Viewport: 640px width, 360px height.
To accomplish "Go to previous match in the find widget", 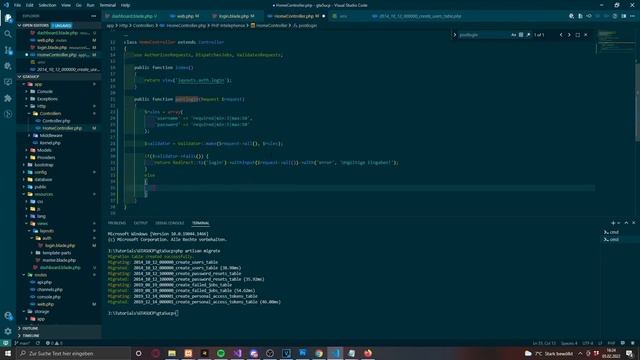I will click(x=561, y=35).
